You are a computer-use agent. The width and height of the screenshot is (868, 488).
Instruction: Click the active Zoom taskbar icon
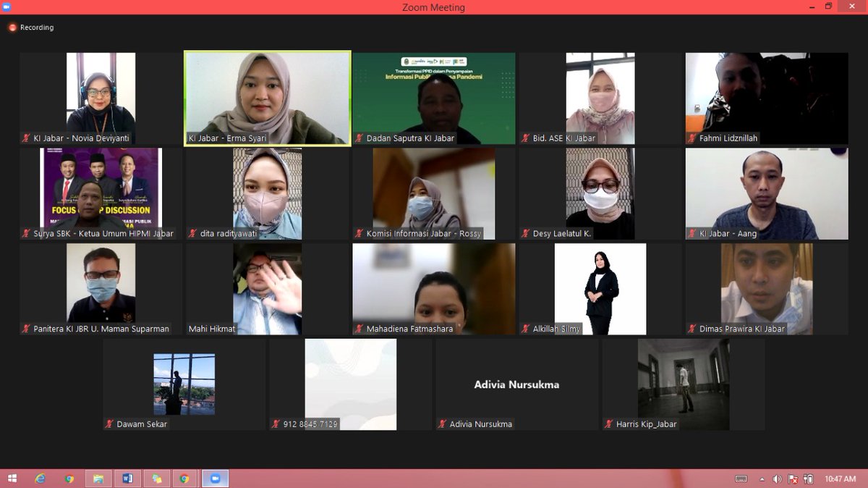(x=215, y=479)
